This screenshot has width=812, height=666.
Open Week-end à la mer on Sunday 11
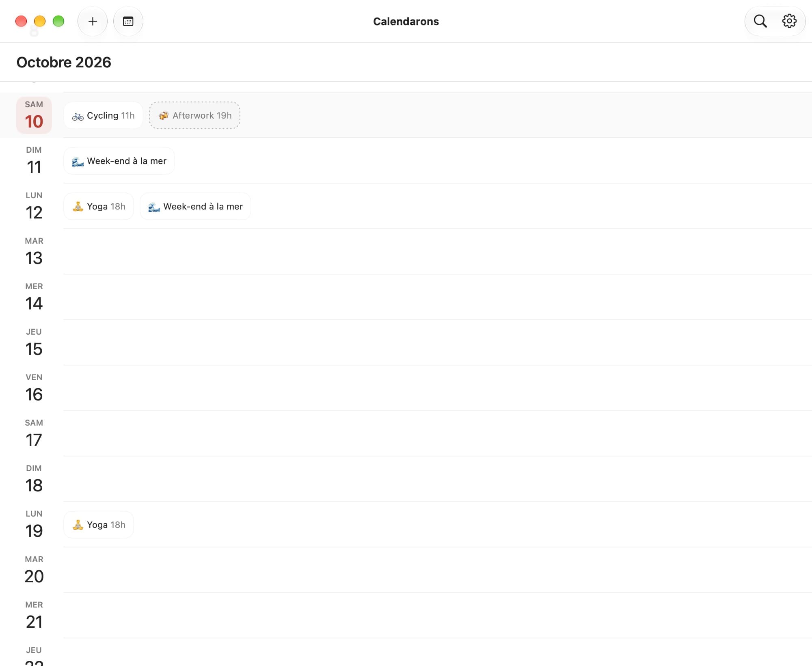click(119, 161)
